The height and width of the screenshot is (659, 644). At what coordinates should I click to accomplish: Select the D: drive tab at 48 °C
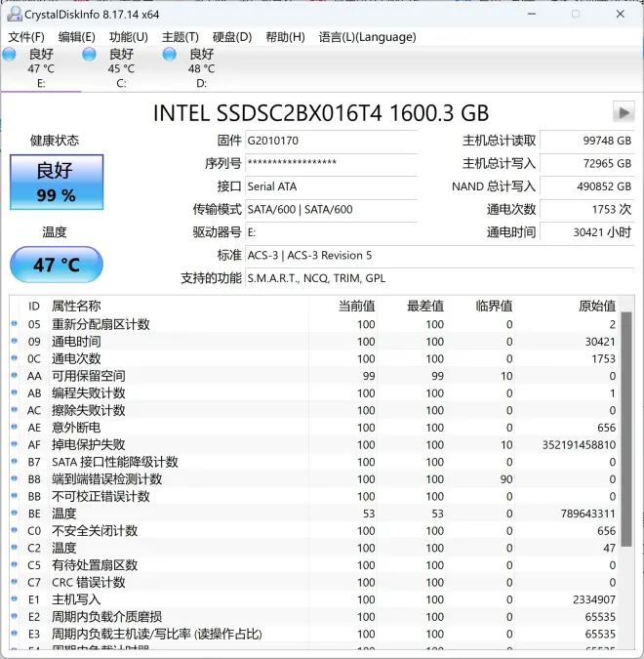tap(201, 68)
